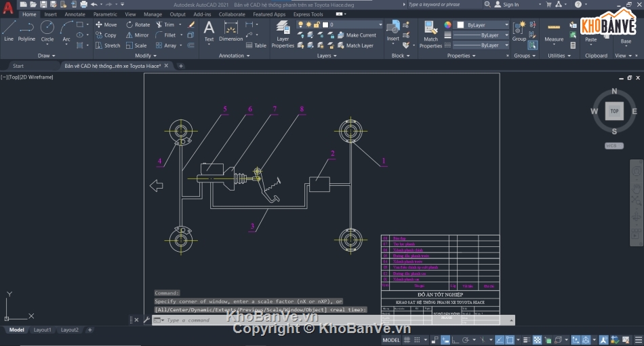Viewport: 644px width, 346px height.
Task: Open the Measure utility
Action: (x=554, y=31)
